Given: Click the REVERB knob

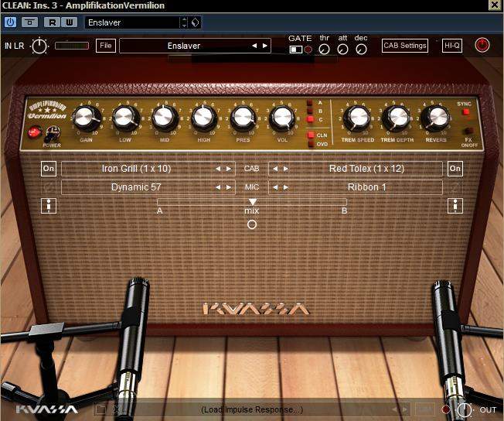Looking at the screenshot, I should pos(436,118).
